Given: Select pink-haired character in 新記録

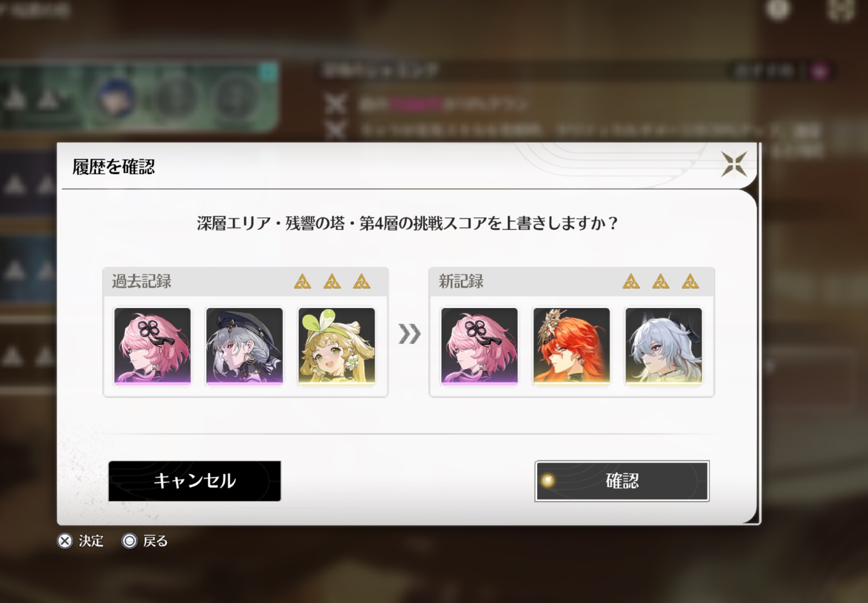Looking at the screenshot, I should [479, 346].
